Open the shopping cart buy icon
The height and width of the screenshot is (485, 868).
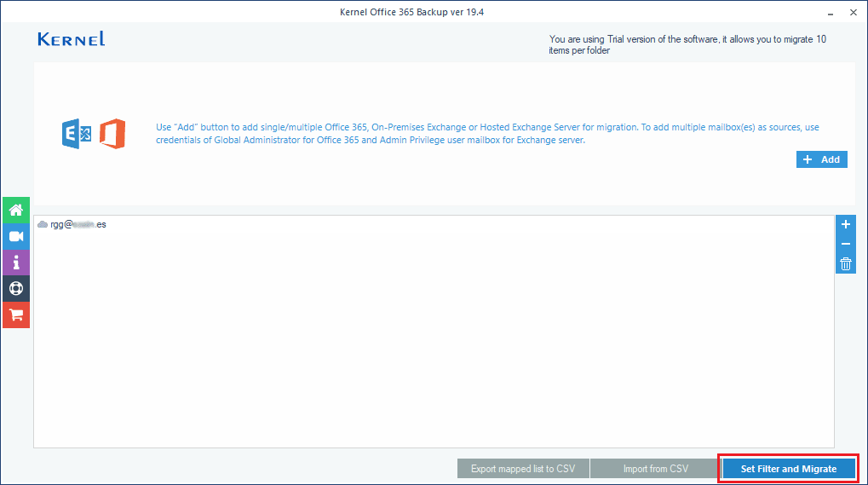pyautogui.click(x=16, y=315)
